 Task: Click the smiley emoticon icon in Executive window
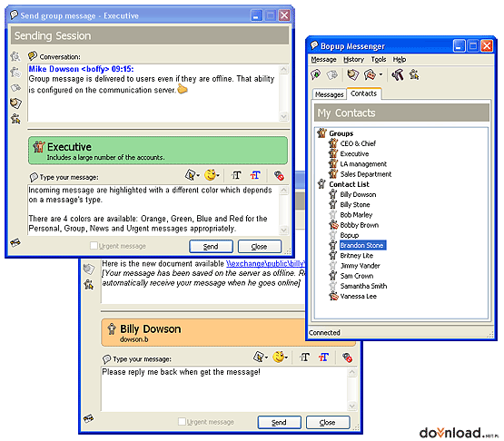click(x=210, y=175)
